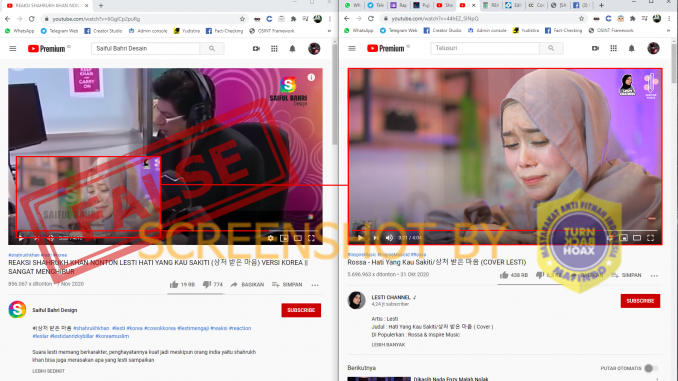678x381 pixels.
Task: Open #shahrukhkhan hashtag in description
Action: point(91,328)
